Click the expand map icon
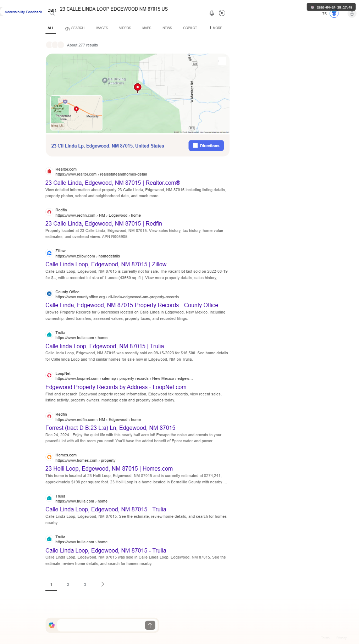 [x=222, y=61]
